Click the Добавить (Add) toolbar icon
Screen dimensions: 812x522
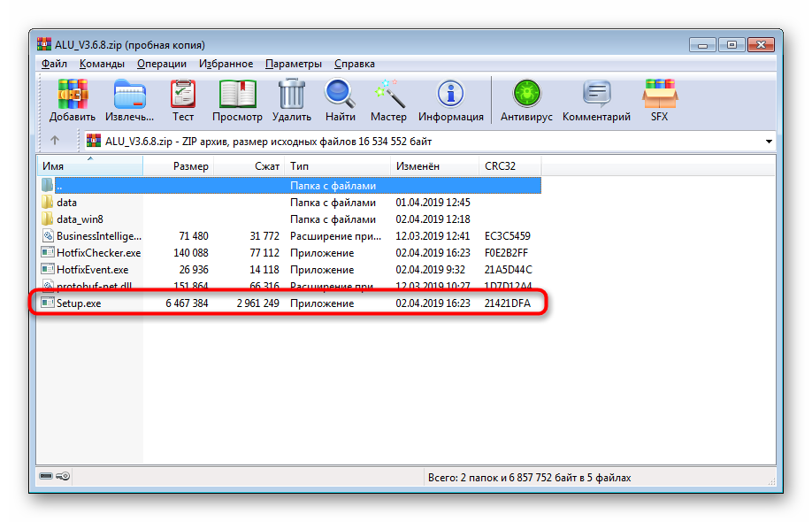pos(73,96)
